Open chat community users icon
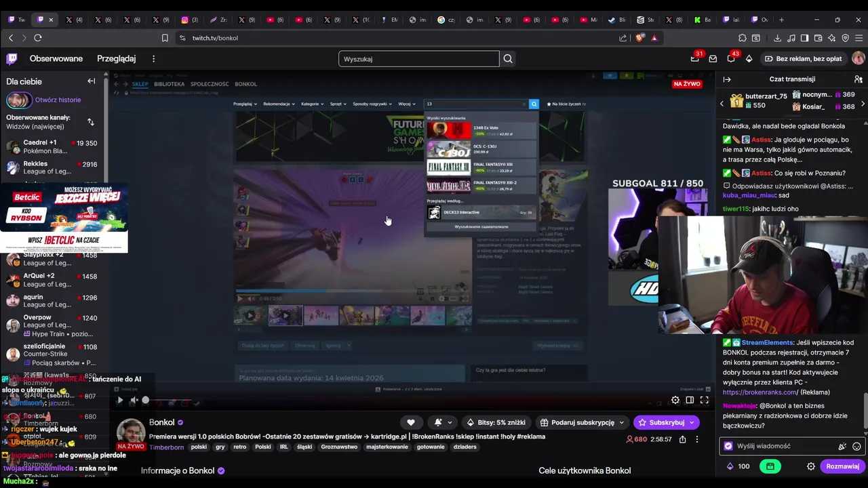Screen dimensions: 868x488 859,79
